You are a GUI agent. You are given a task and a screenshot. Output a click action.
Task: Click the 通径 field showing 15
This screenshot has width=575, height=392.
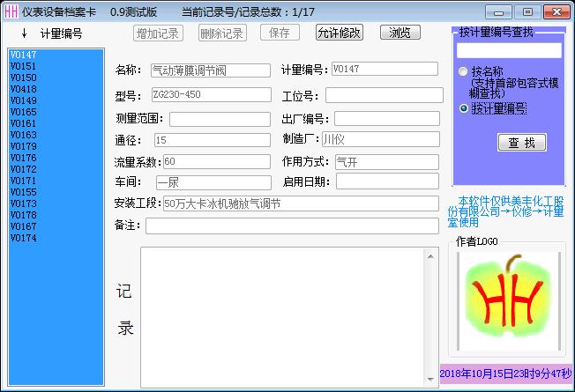(x=213, y=140)
